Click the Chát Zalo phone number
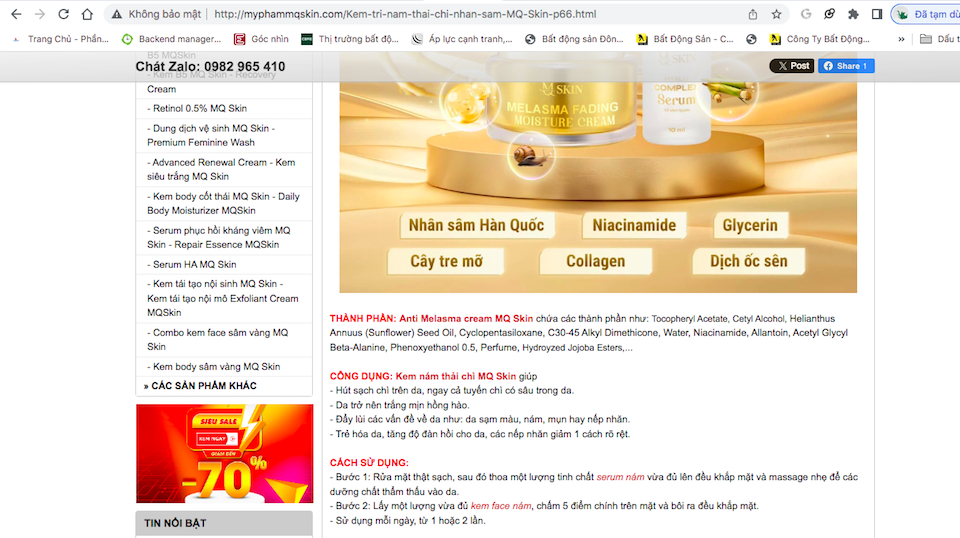 (210, 67)
